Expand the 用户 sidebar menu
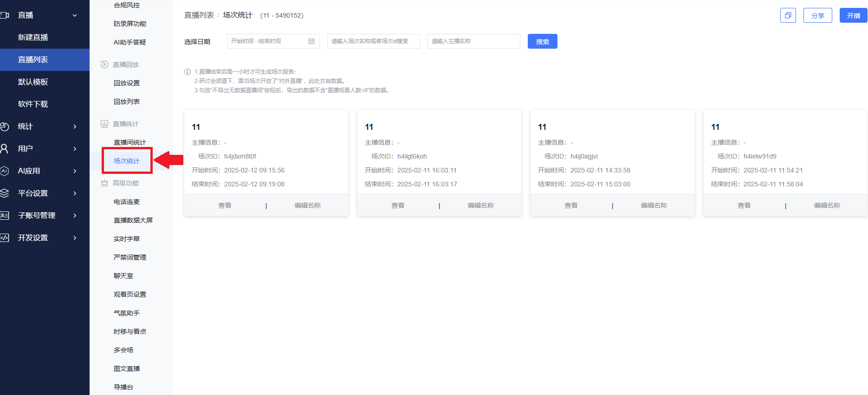 pos(75,149)
